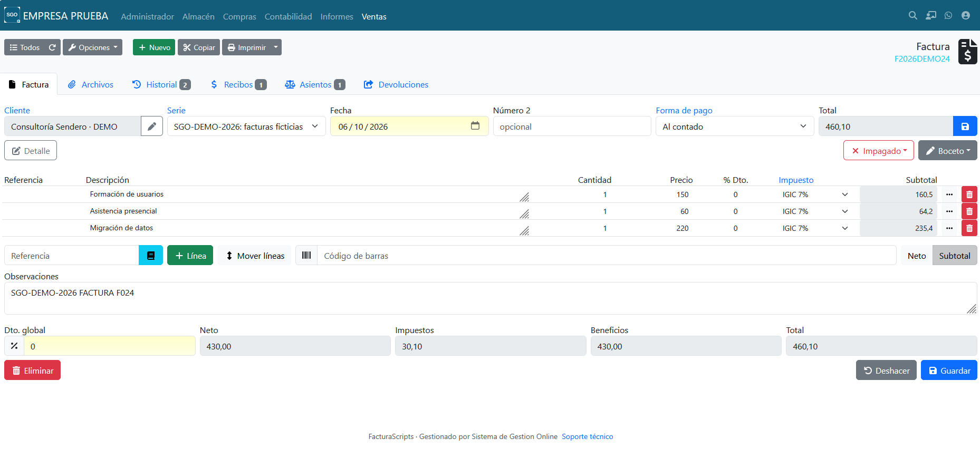Click the reload icon next to Todos
Screen dimensions: 980x458
(52, 47)
